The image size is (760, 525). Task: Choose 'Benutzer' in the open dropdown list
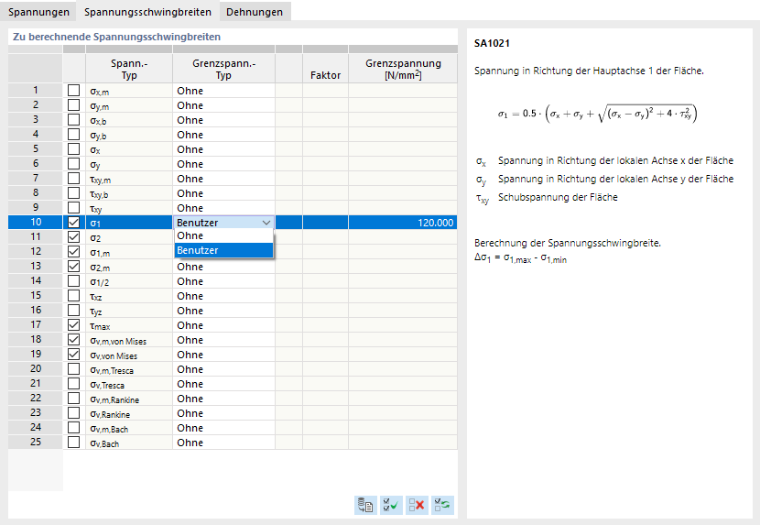click(224, 251)
